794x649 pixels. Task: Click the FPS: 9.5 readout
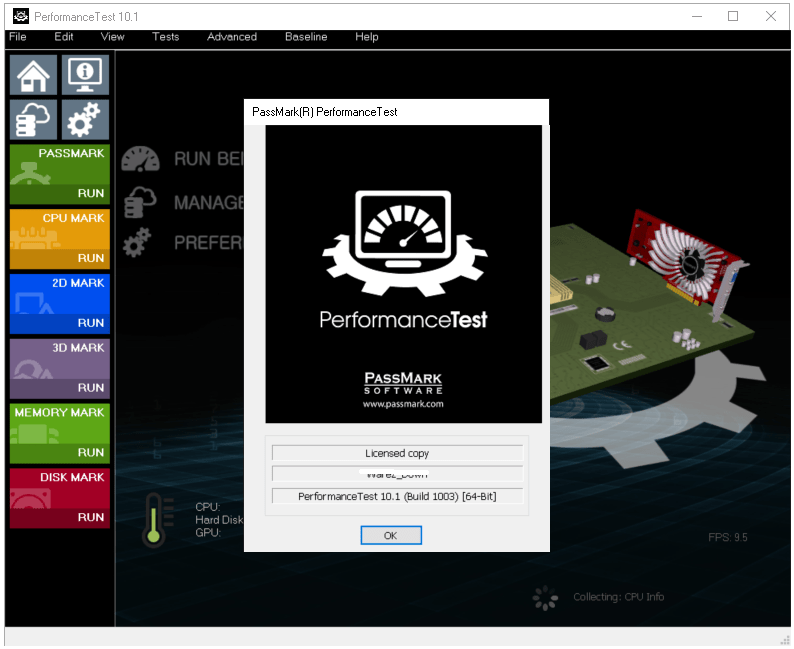[728, 538]
